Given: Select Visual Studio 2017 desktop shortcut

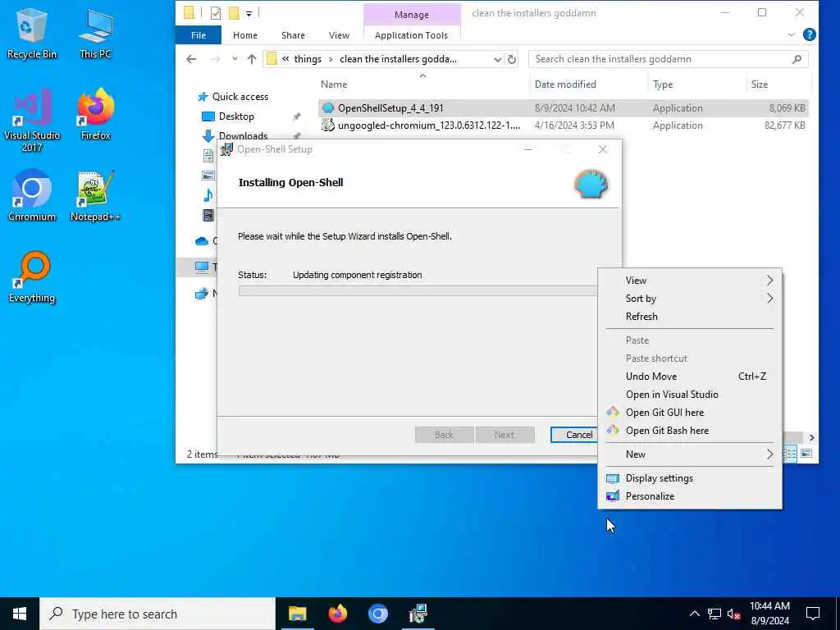Looking at the screenshot, I should [x=32, y=120].
